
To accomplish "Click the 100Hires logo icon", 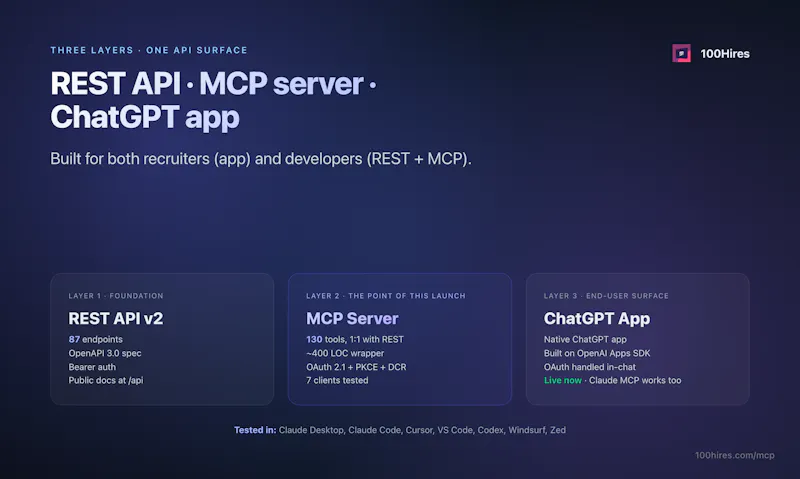I will pos(681,53).
